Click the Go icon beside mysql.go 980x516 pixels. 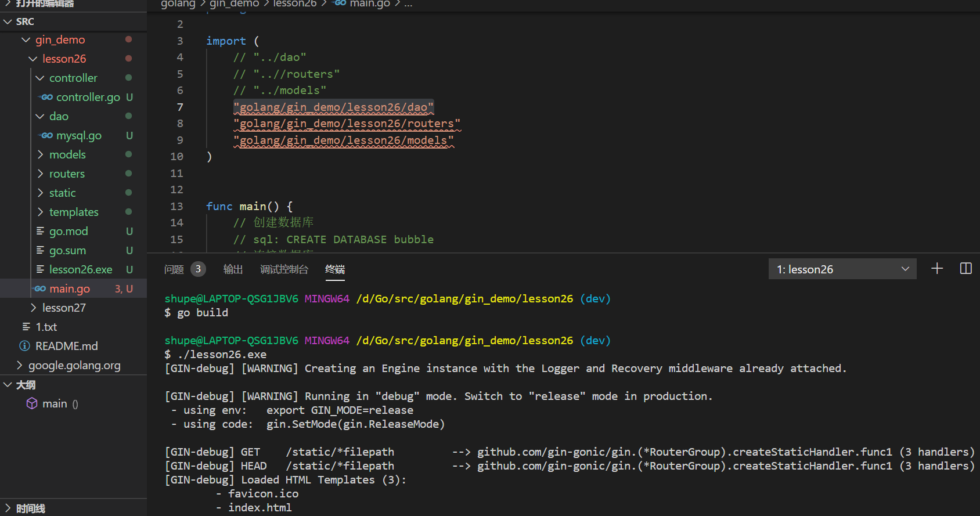[46, 135]
